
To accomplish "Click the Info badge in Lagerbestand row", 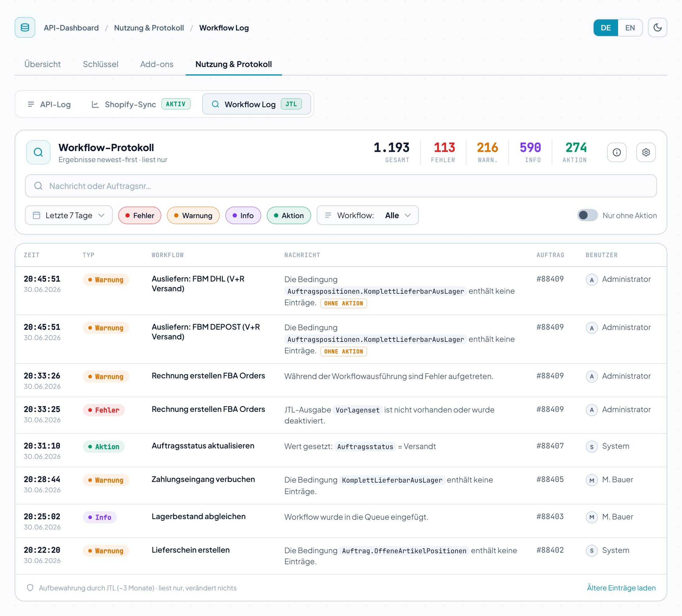I will tap(100, 517).
